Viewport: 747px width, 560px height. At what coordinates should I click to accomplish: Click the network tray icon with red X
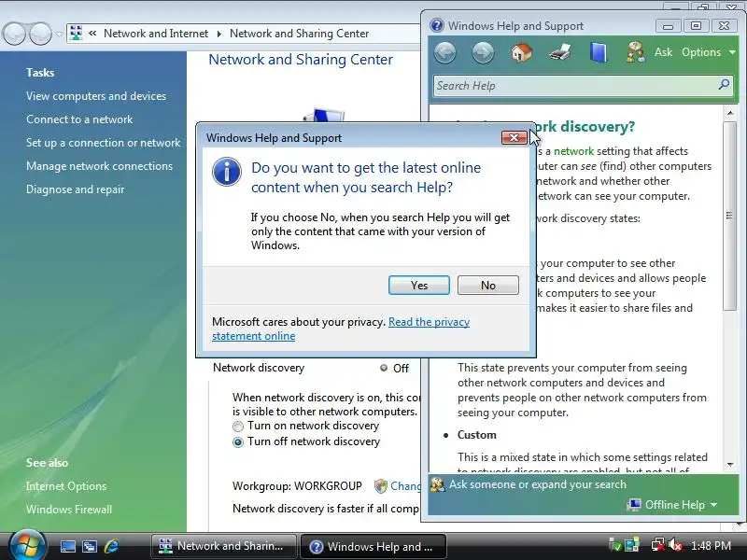click(x=658, y=545)
